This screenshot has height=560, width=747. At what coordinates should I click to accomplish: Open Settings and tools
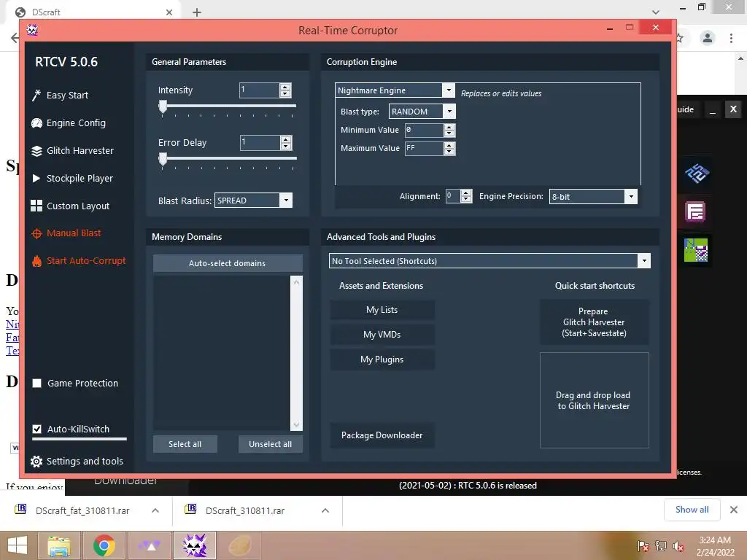[85, 461]
